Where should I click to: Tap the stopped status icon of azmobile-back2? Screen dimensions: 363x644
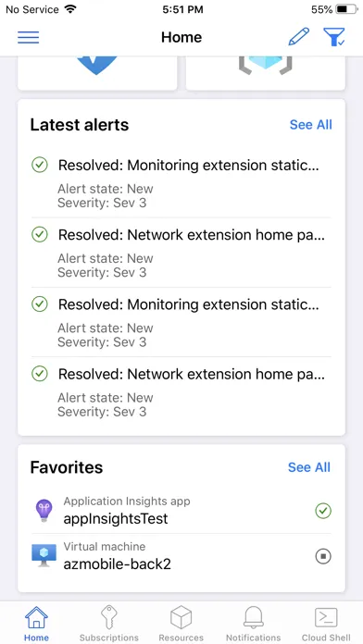[x=323, y=556]
